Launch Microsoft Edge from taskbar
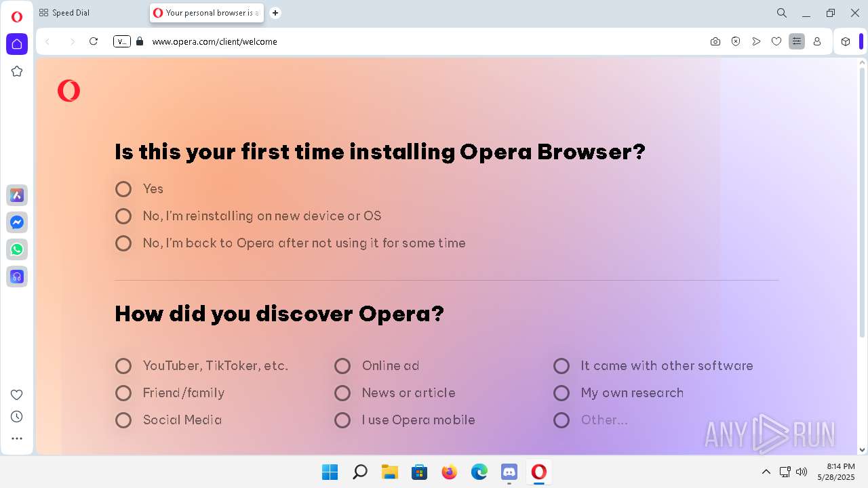The height and width of the screenshot is (488, 868). pyautogui.click(x=479, y=472)
